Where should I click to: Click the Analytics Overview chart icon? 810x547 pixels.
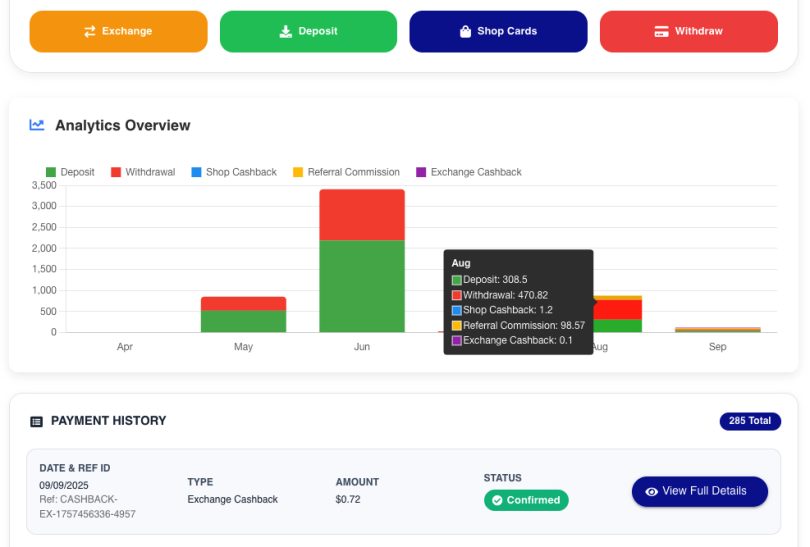coord(37,125)
